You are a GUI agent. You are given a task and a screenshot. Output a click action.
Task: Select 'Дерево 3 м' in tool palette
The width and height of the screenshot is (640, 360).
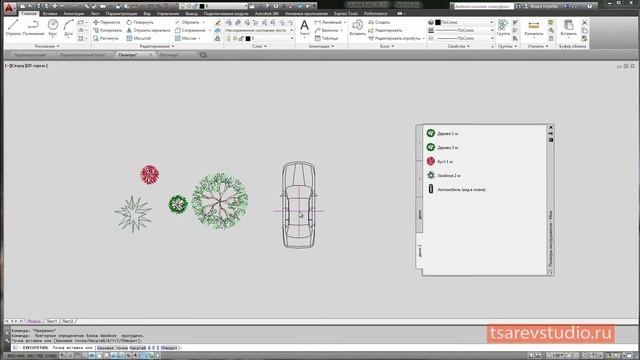tap(442, 147)
